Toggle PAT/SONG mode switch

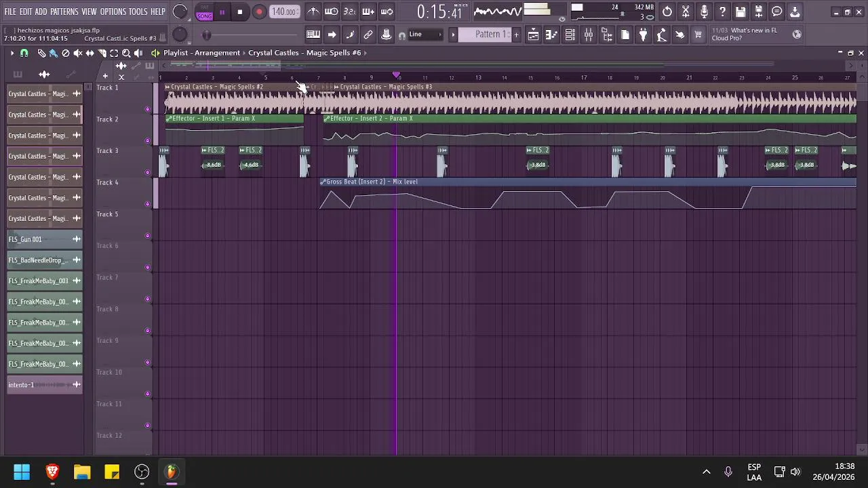204,12
